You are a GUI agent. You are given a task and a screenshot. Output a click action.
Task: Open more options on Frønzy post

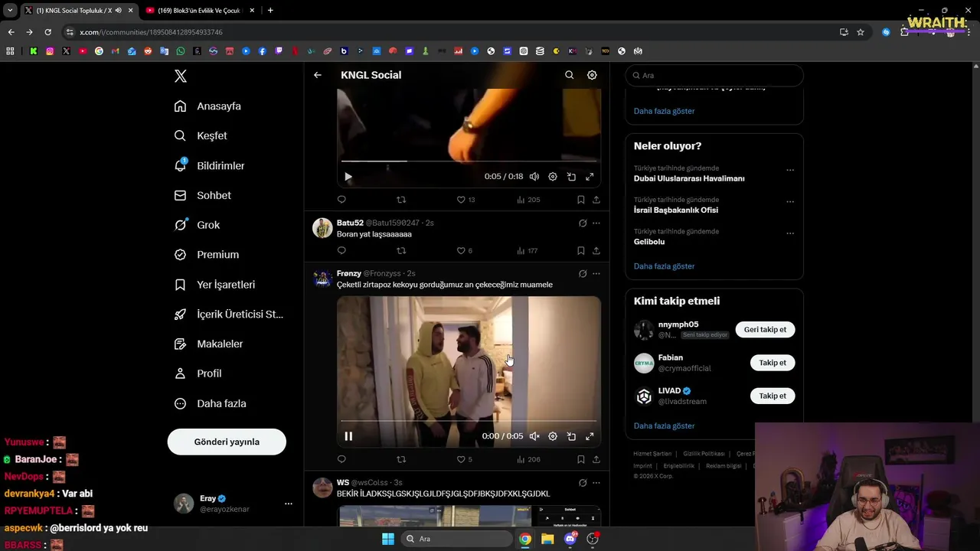[596, 274]
